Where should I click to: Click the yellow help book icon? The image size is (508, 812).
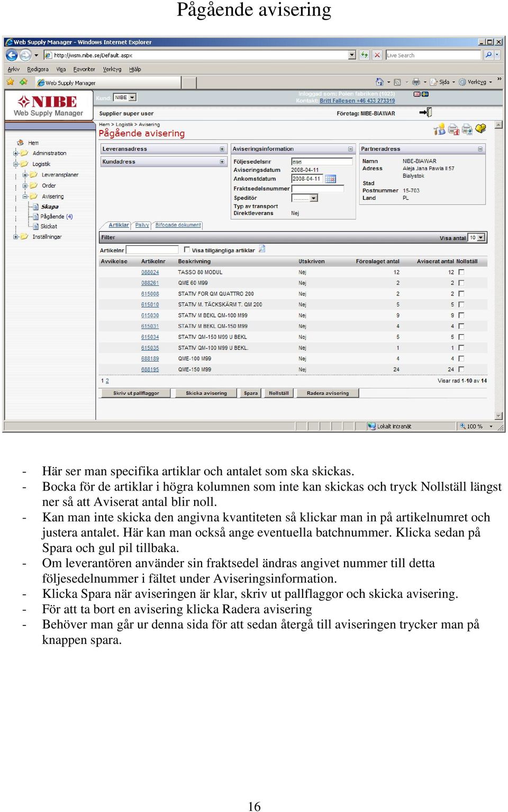coord(480,128)
